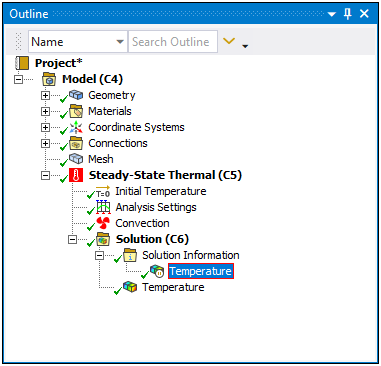Select Materials label in tree
381x366 pixels.
coord(110,111)
